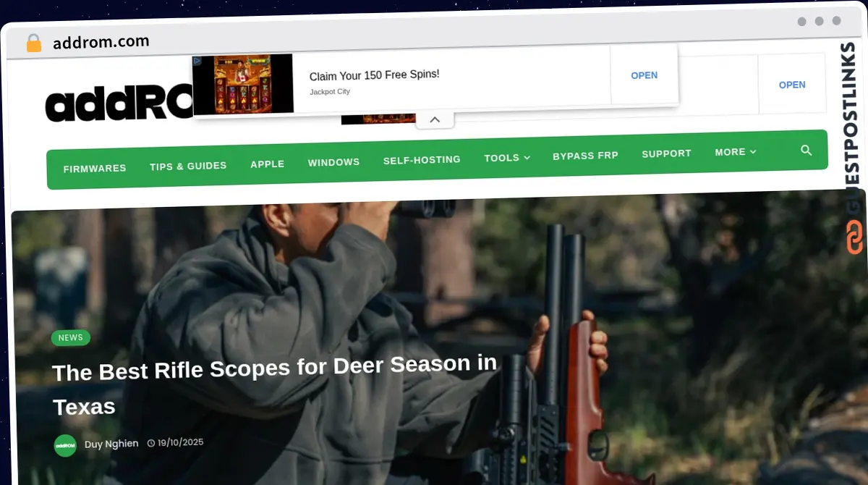Open the Self-Hosting menu item
The height and width of the screenshot is (485, 868).
click(422, 160)
